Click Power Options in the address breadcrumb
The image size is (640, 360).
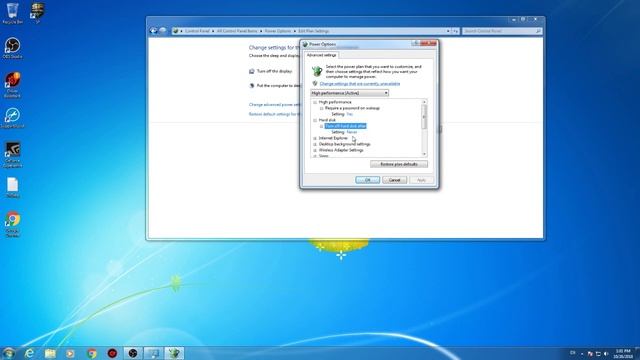click(278, 31)
